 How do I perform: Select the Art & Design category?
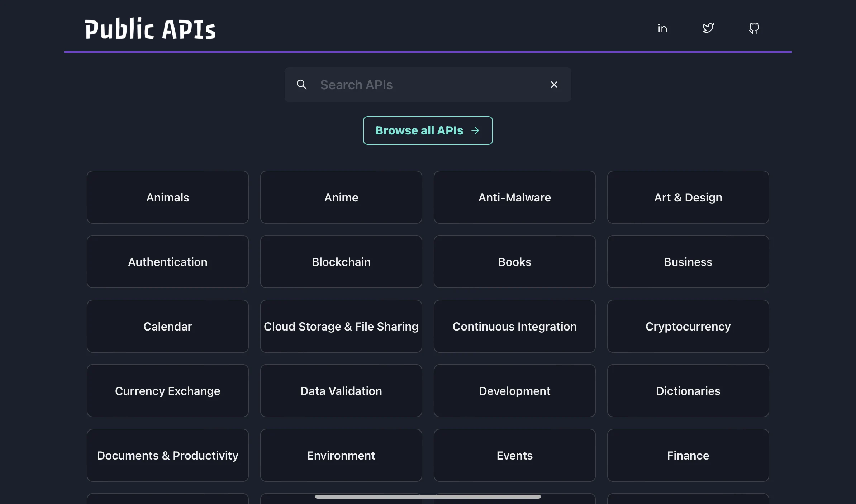tap(688, 197)
